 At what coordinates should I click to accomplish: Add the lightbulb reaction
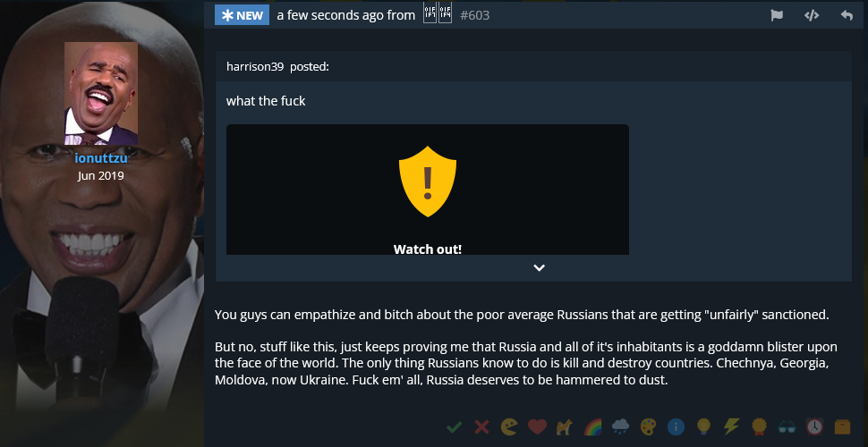tap(703, 426)
